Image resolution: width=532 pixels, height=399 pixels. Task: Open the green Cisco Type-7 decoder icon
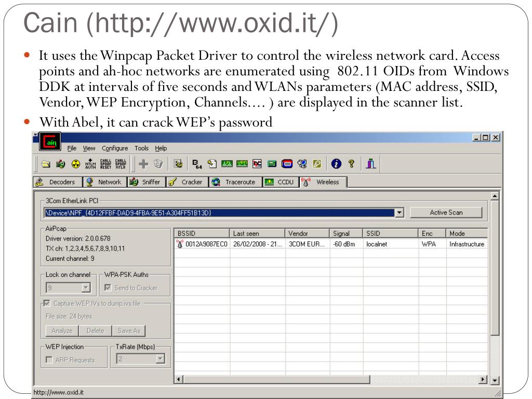227,164
